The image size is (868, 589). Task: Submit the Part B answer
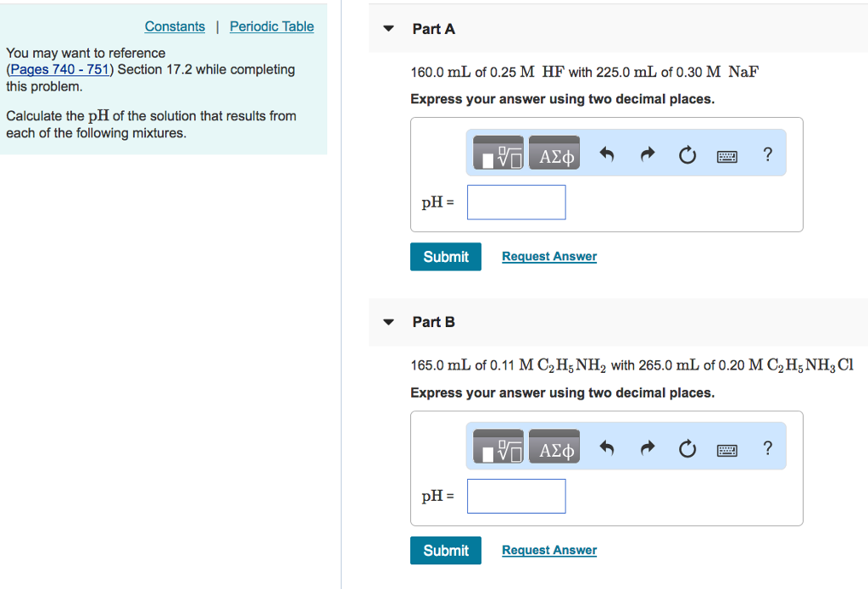pos(445,550)
